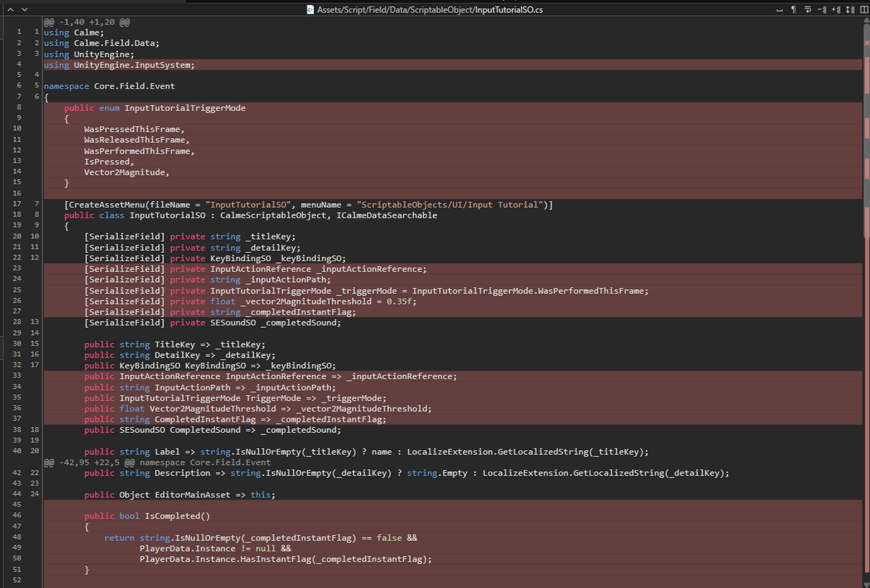Click the public enum InputTutorialTriggerMode line
870x588 pixels.
154,108
